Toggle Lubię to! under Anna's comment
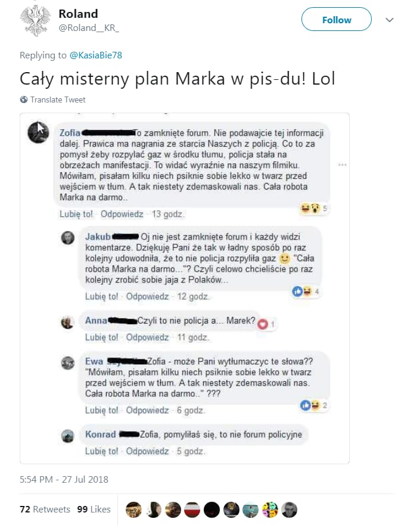 pyautogui.click(x=101, y=337)
